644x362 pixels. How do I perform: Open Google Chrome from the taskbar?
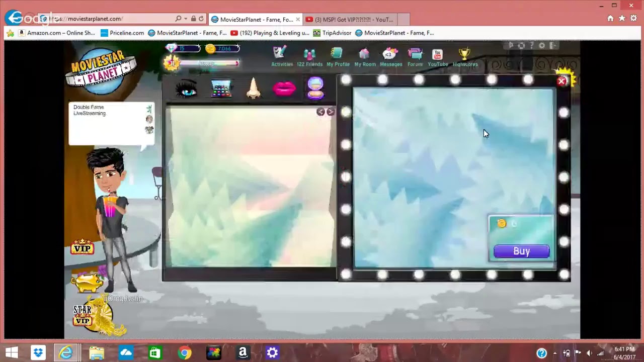click(x=185, y=353)
